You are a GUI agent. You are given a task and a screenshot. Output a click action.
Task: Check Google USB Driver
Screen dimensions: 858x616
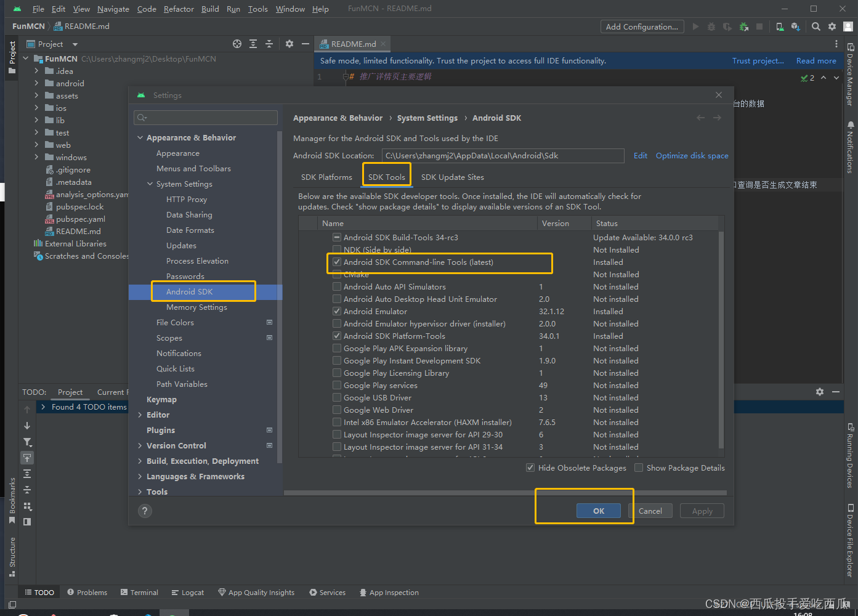click(337, 397)
